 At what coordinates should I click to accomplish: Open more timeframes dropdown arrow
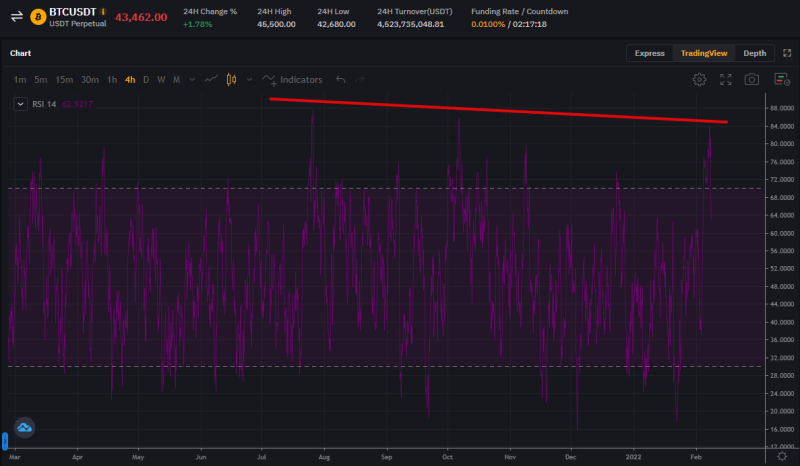point(192,79)
